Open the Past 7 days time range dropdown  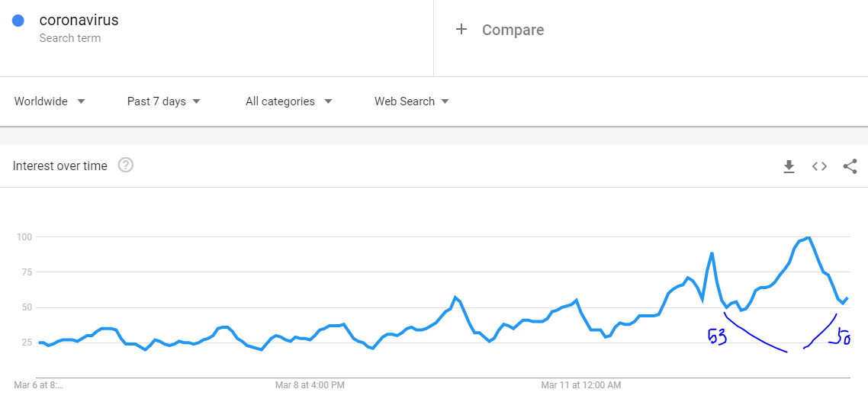pos(163,101)
